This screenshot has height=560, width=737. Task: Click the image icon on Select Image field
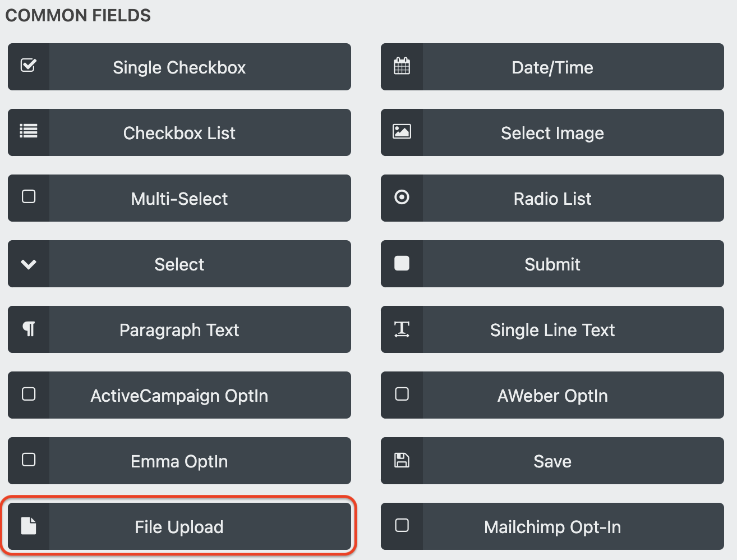click(x=402, y=132)
